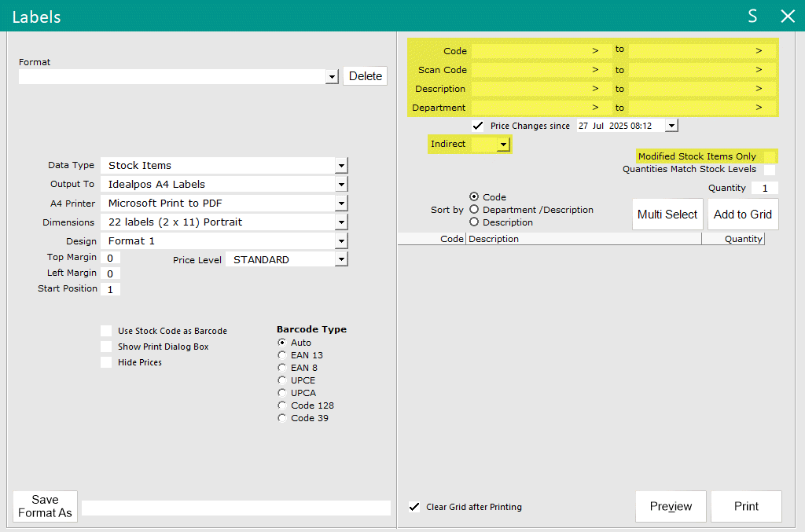Expand the A4 Printer dropdown

pyautogui.click(x=341, y=204)
